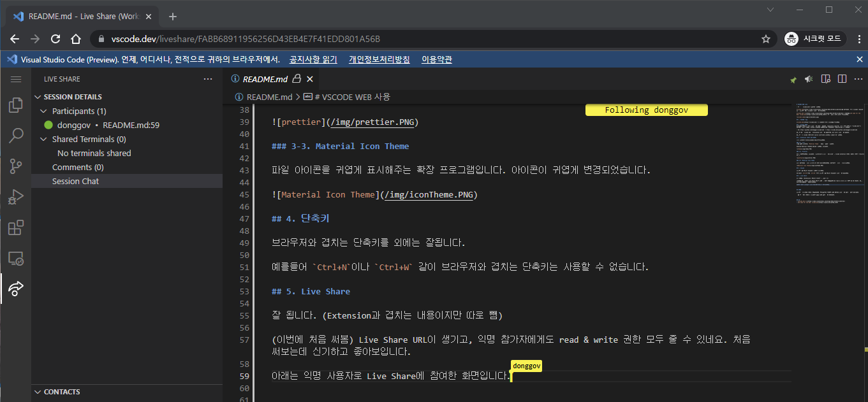Click the forward navigation arrow
Screen dimensions: 868x402
(x=35, y=39)
